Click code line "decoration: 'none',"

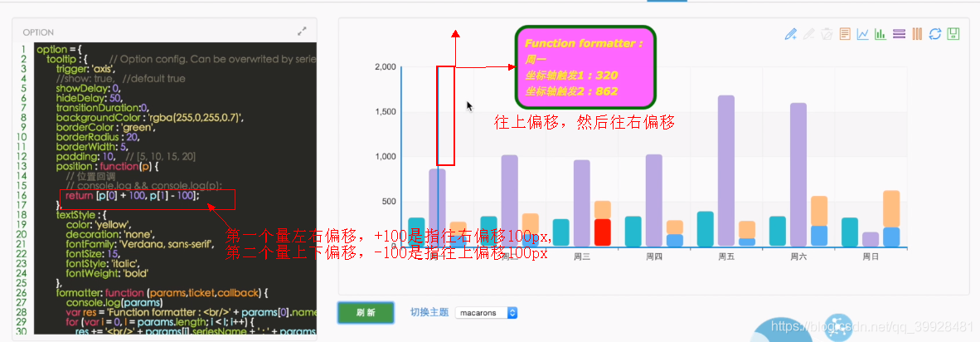[105, 234]
